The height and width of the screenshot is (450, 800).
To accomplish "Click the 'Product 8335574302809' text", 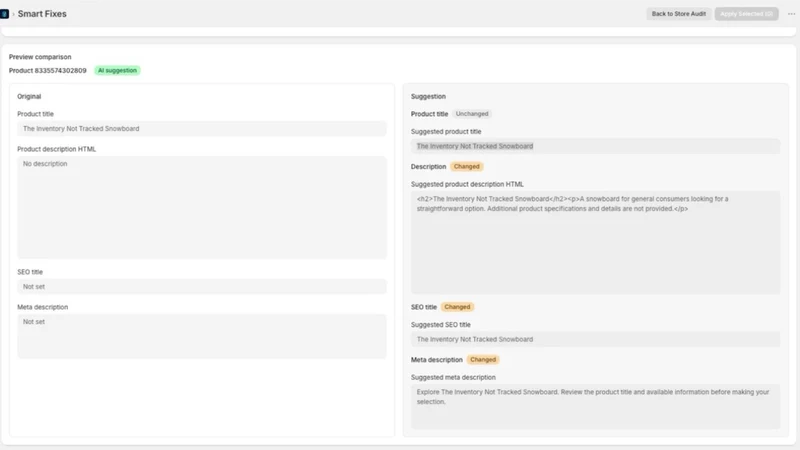I will 47,70.
